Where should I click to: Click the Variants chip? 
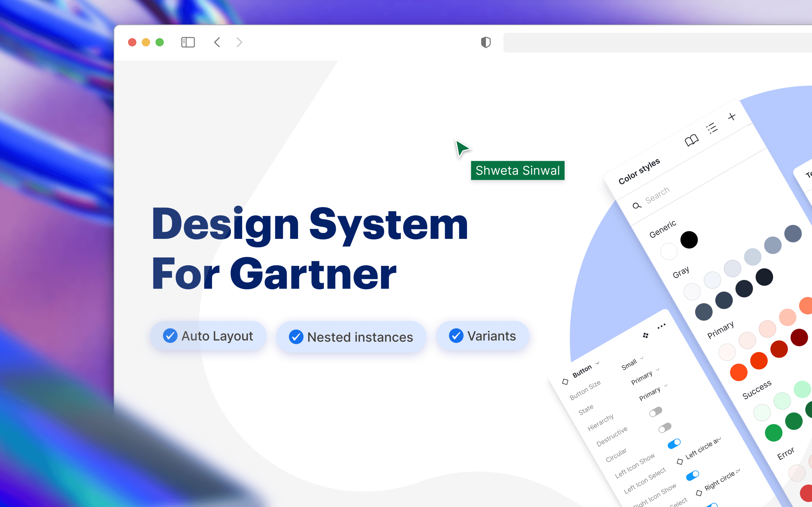(x=482, y=336)
